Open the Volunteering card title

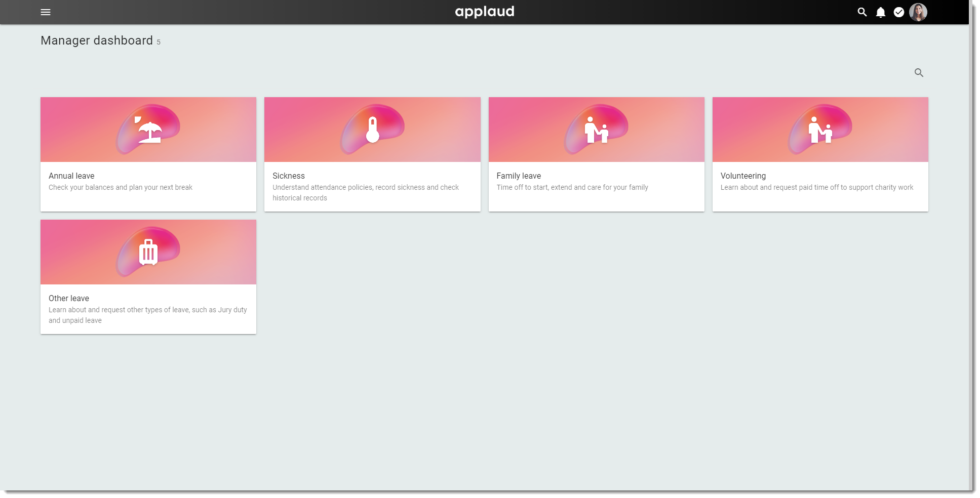click(x=743, y=176)
